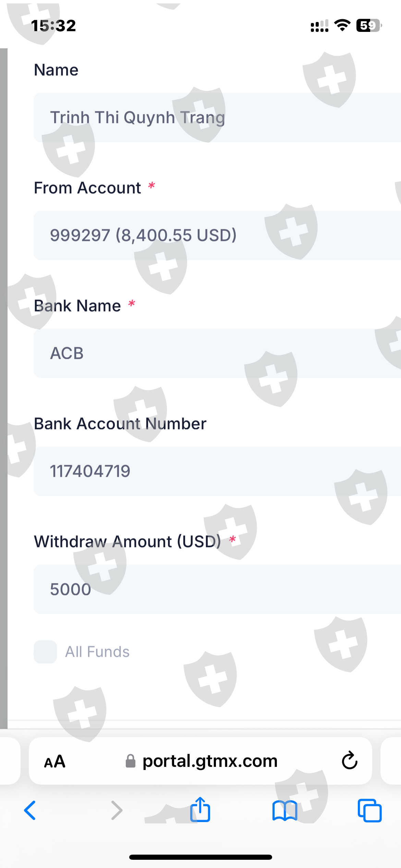Viewport: 401px width, 868px height.
Task: Tap the Wi-Fi status icon
Action: [x=342, y=25]
